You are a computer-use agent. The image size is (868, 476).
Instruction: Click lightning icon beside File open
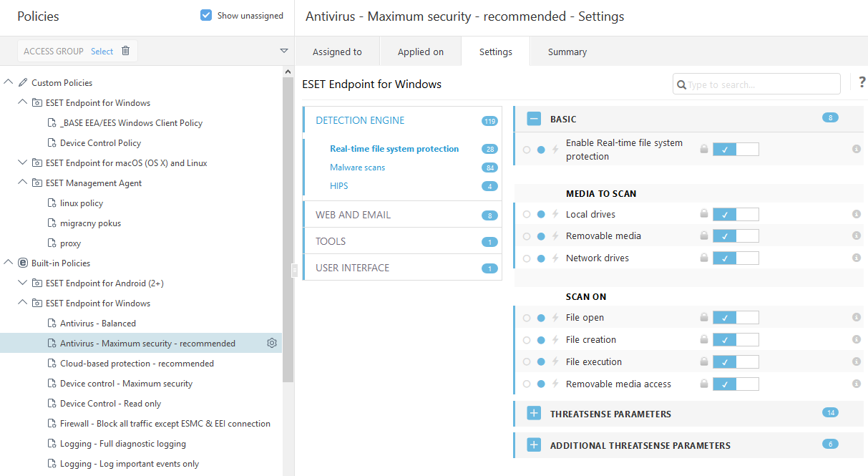click(x=555, y=318)
